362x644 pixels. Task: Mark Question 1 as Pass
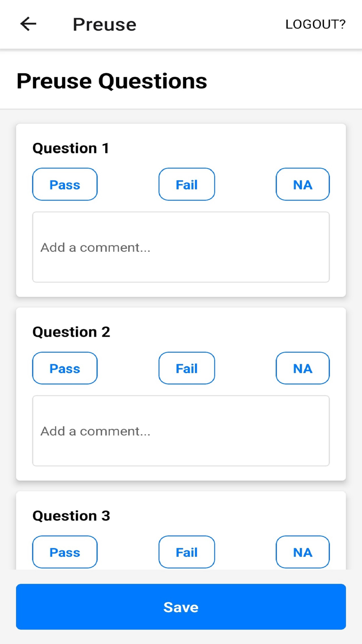coord(65,184)
